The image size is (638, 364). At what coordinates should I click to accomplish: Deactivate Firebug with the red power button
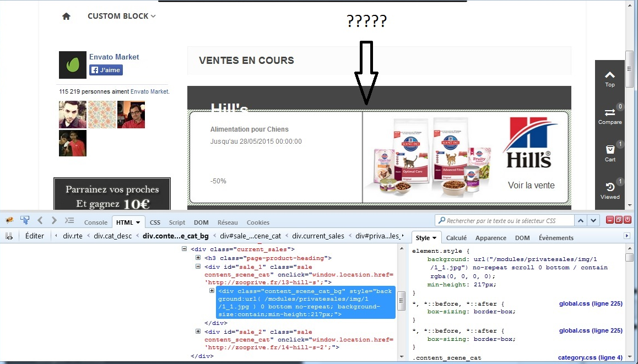click(x=628, y=220)
